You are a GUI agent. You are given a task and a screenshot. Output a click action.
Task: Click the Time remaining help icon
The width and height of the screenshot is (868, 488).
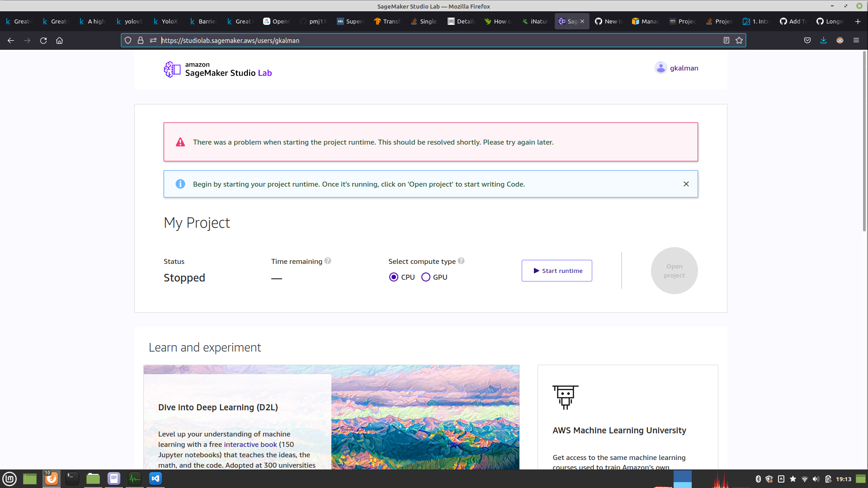[328, 261]
